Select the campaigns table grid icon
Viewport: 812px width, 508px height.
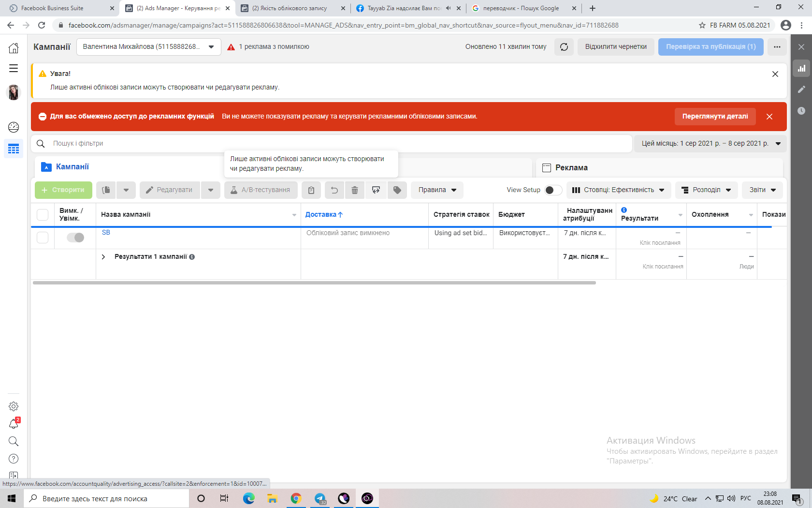[x=14, y=149]
